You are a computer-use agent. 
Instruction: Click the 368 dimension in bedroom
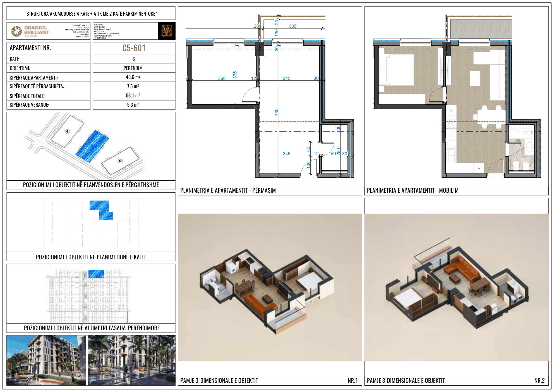click(x=222, y=78)
